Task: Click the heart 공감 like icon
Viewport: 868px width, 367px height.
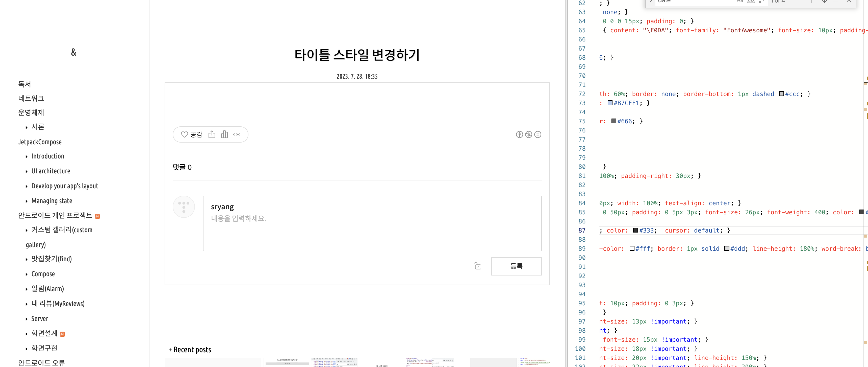Action: pyautogui.click(x=184, y=134)
